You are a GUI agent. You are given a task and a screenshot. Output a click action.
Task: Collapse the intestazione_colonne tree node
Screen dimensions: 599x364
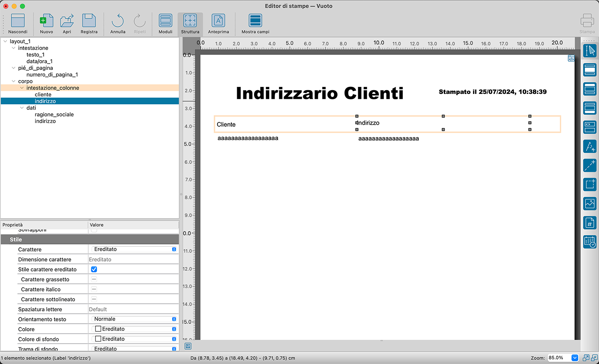coord(22,88)
